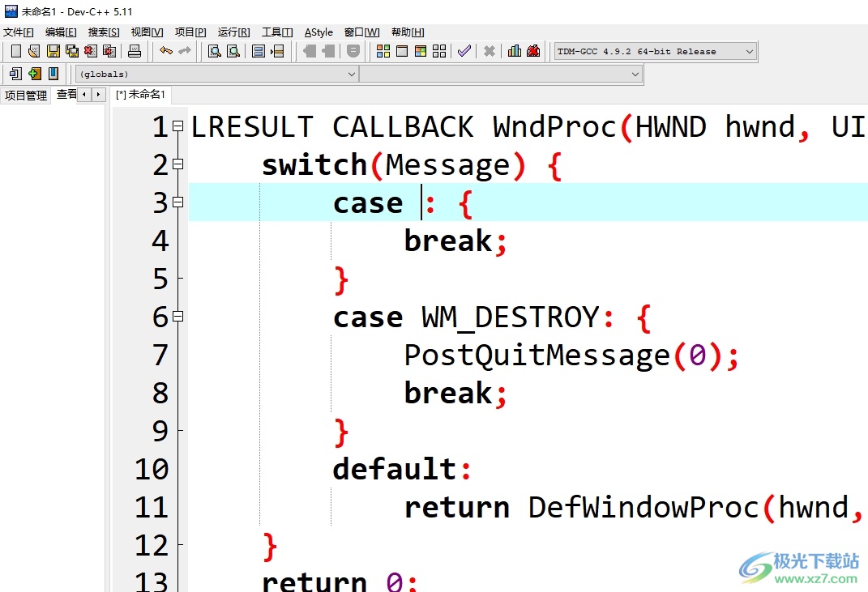Screen dimensions: 868x592
Task: Click PostQuitMessage on line 7
Action: [537, 356]
